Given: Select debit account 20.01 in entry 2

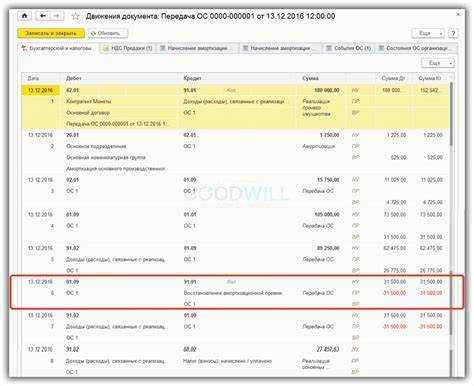Looking at the screenshot, I should pyautogui.click(x=73, y=135).
